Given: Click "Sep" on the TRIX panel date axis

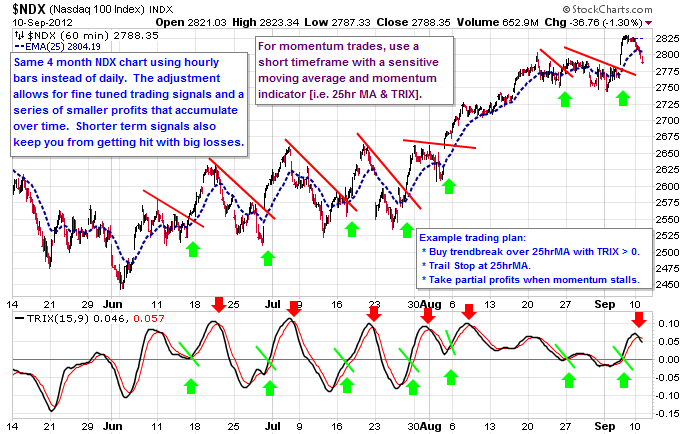Looking at the screenshot, I should coord(605,426).
